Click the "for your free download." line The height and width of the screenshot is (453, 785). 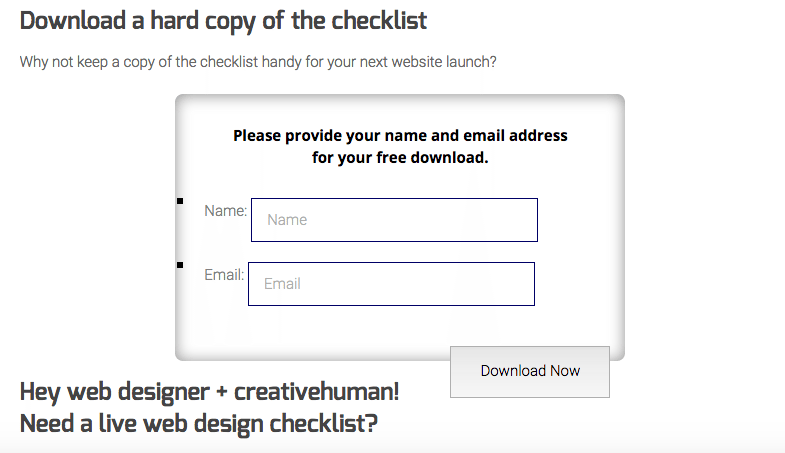pyautogui.click(x=400, y=157)
